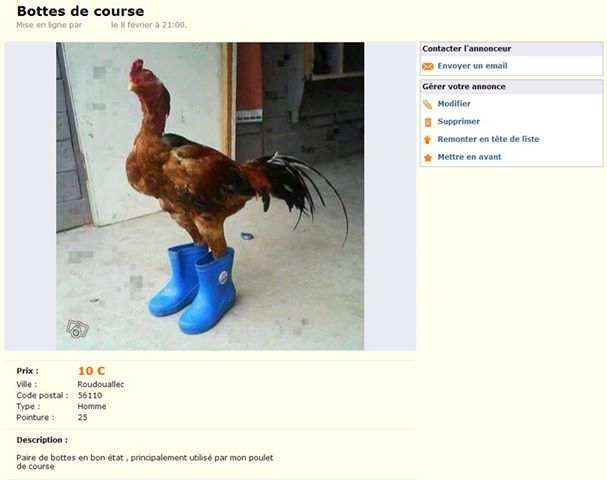Screen dimensions: 607x480
Task: Click the trash can icon beside Supprimer
Action: coord(428,122)
